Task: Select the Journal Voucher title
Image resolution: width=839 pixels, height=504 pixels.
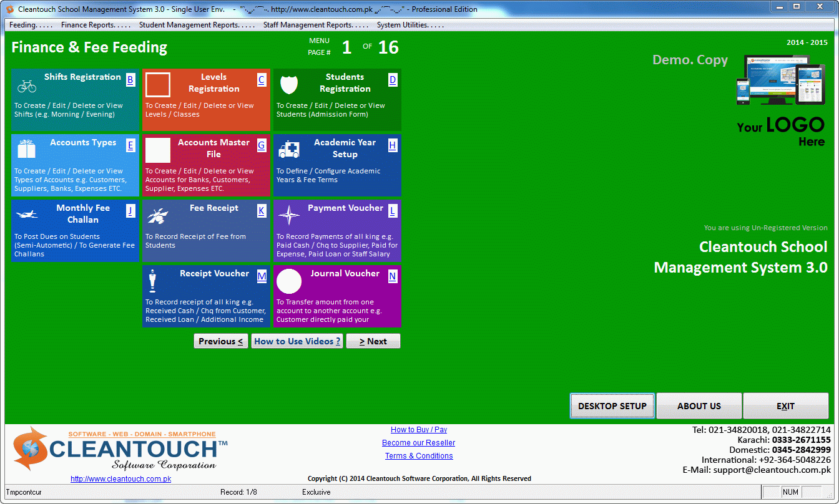Action: 345,274
